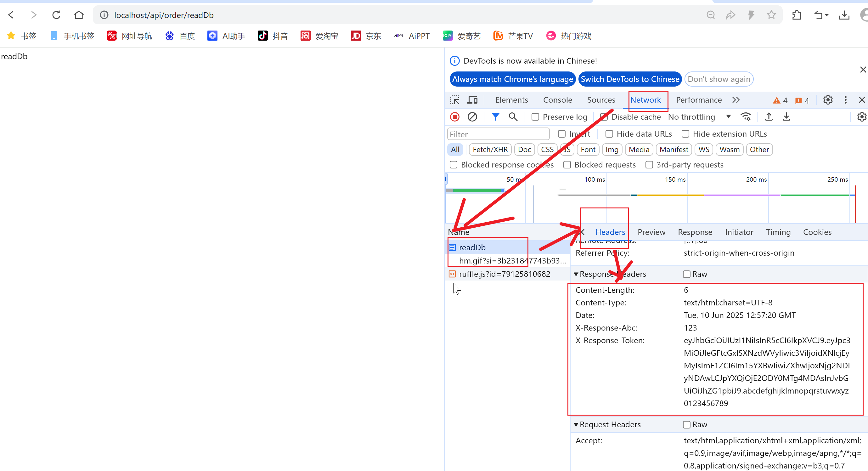
Task: Filter requests by Media type
Action: click(x=639, y=149)
